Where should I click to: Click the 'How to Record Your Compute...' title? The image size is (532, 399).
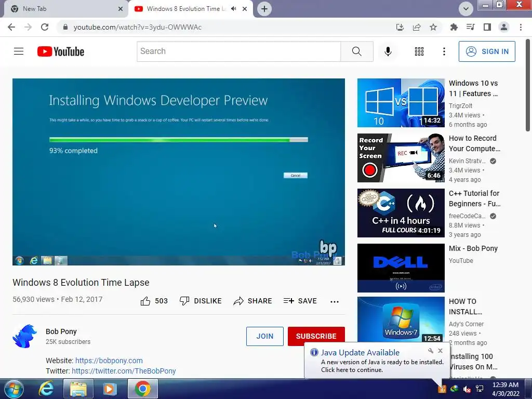(474, 143)
